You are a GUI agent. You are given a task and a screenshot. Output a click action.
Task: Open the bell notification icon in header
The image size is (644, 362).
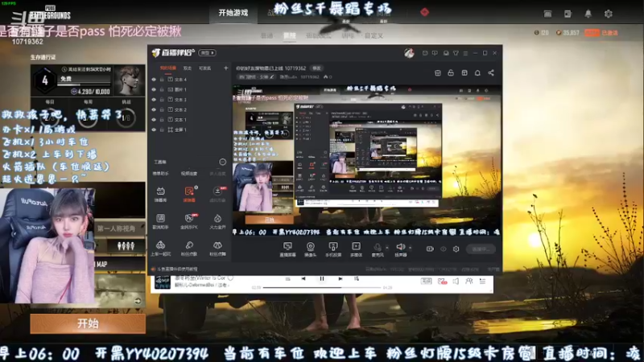click(x=477, y=72)
